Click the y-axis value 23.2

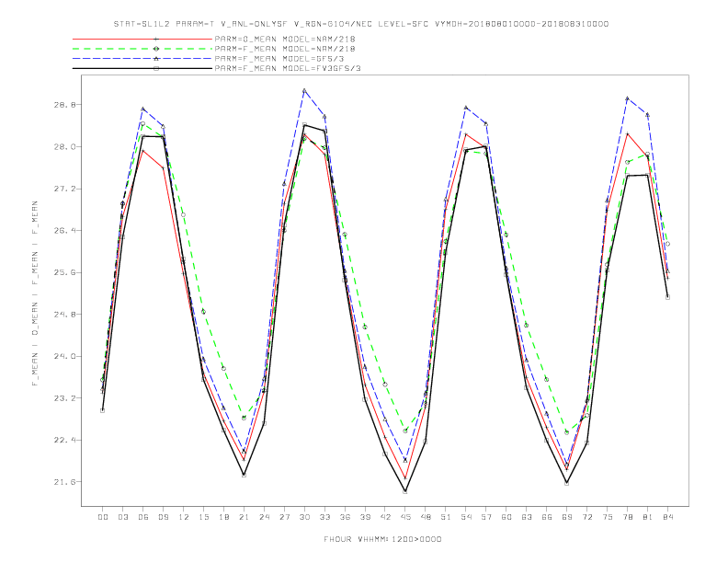click(x=64, y=398)
